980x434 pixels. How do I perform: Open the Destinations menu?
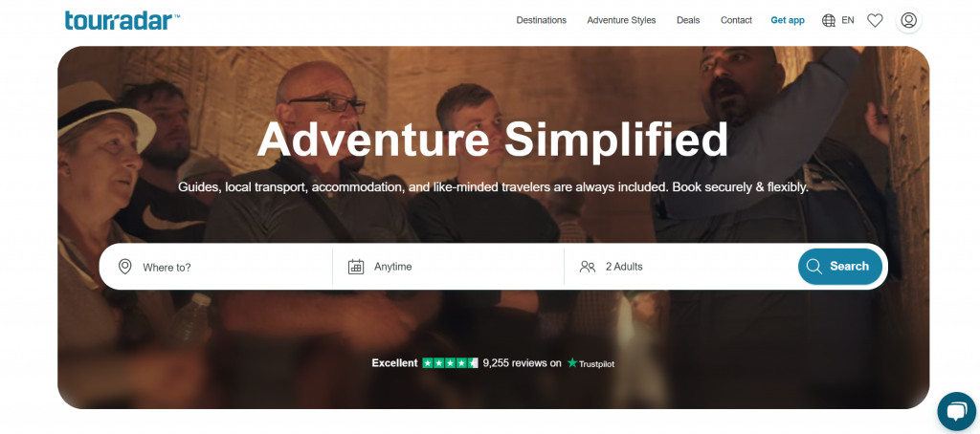coord(542,20)
